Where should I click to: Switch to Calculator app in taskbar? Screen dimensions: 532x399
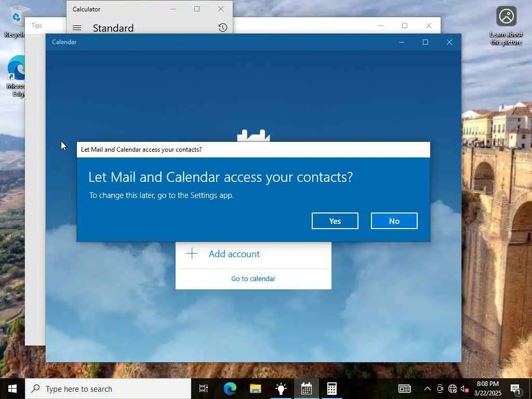[x=332, y=389]
